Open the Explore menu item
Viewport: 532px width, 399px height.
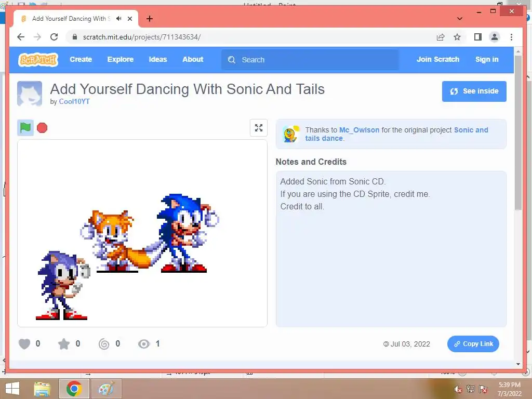point(121,59)
